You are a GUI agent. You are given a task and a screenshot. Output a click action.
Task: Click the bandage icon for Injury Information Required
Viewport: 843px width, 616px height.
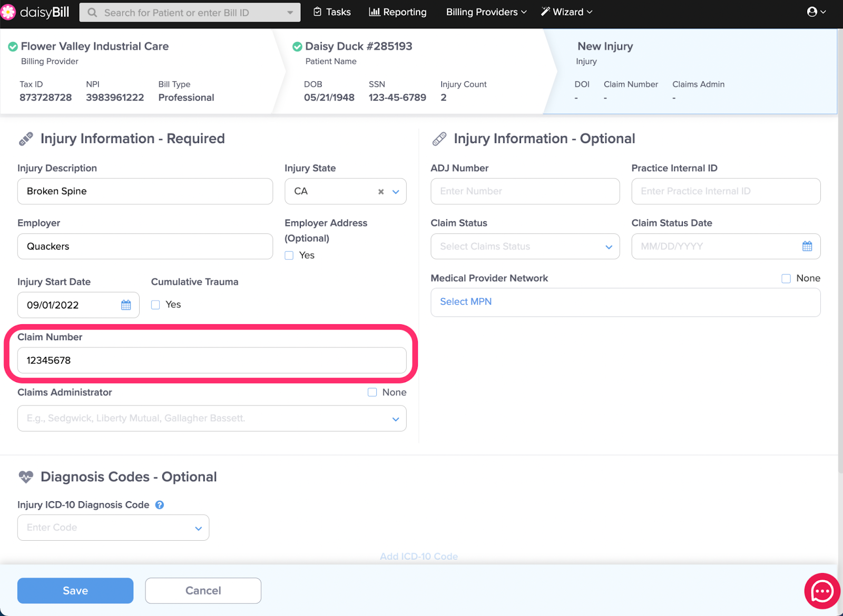(26, 139)
